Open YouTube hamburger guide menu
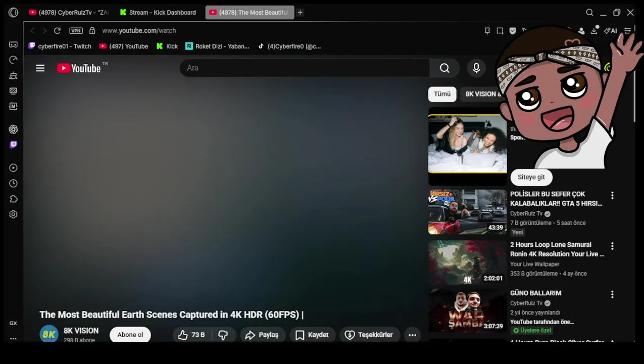 [40, 68]
